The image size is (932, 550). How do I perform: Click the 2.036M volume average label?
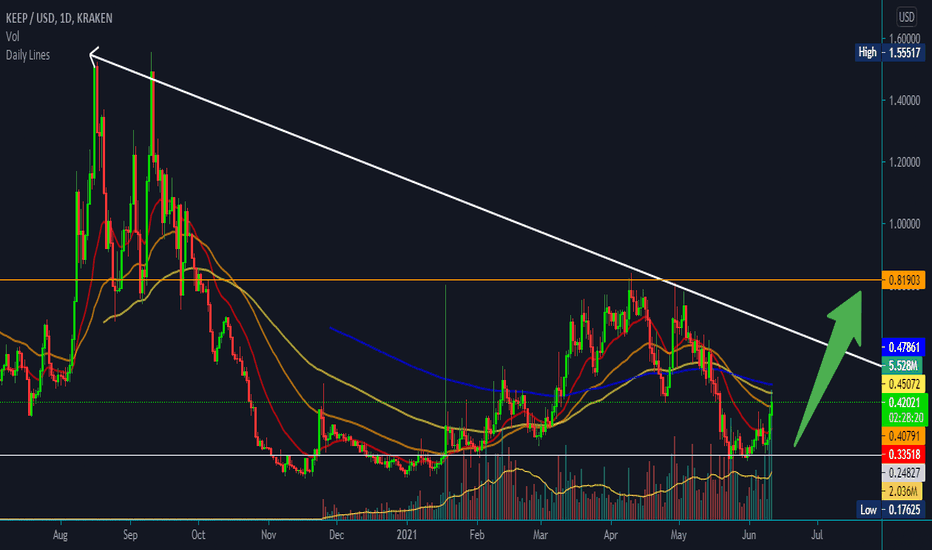(x=903, y=491)
